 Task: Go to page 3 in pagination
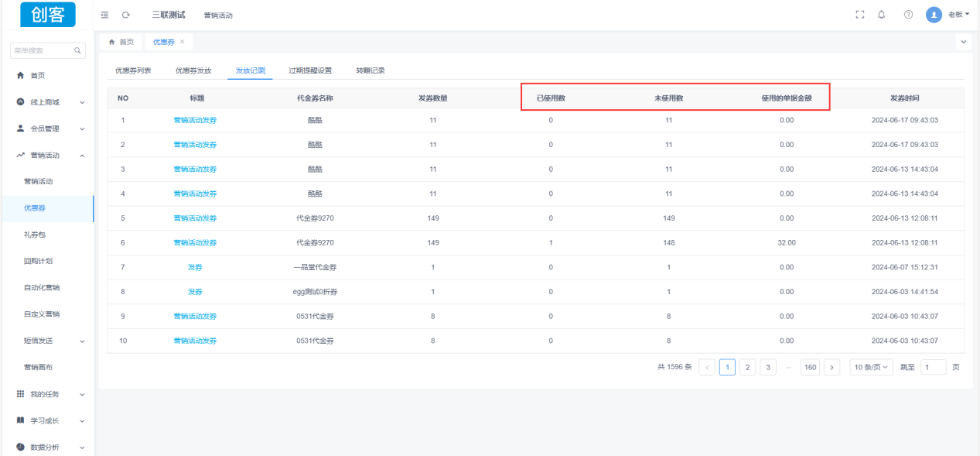click(768, 367)
